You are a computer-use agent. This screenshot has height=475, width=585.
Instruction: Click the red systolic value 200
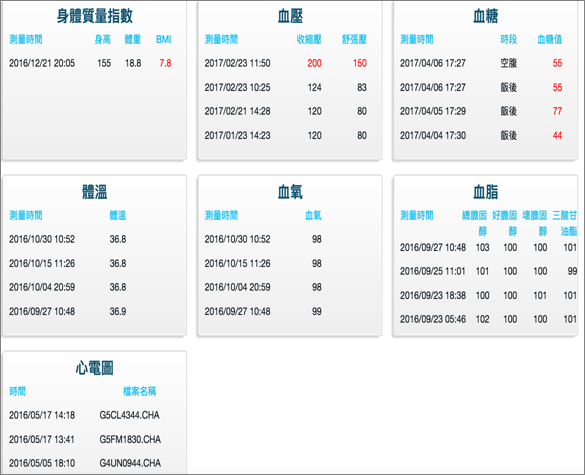[315, 63]
